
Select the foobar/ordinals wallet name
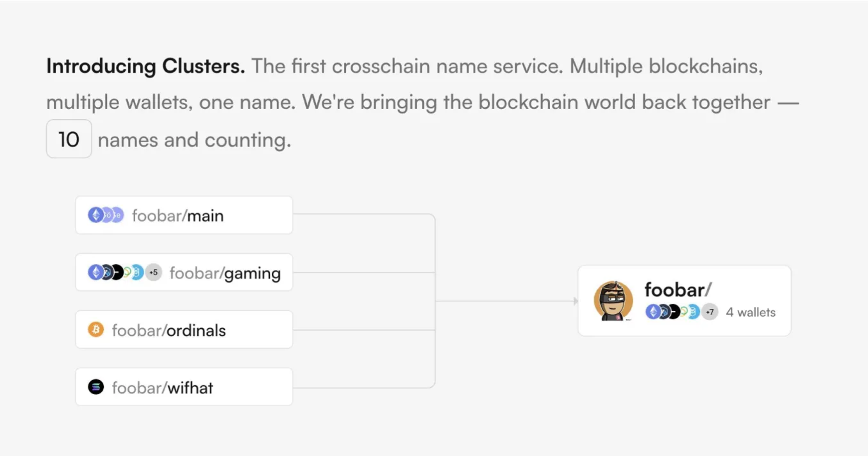(169, 330)
